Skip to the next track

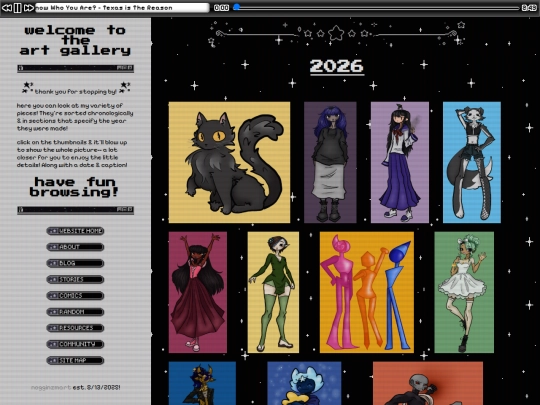[x=29, y=8]
